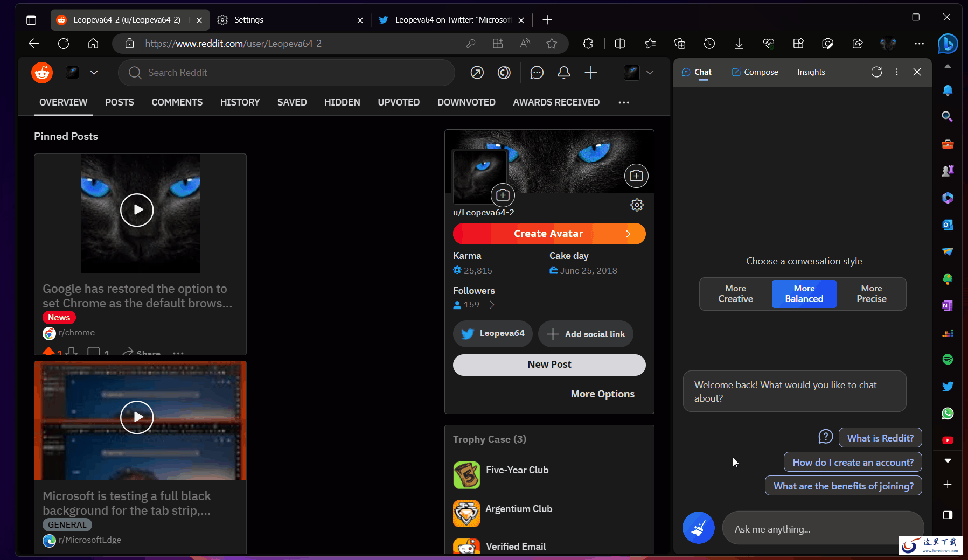This screenshot has height=560, width=968.
Task: Click the Create Avatar button
Action: click(549, 234)
